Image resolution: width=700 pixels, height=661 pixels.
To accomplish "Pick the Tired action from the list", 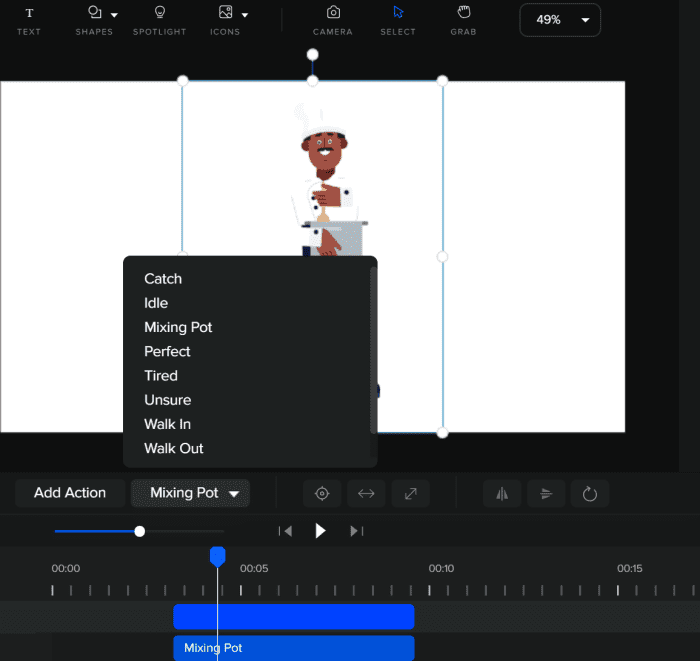I will coord(161,376).
